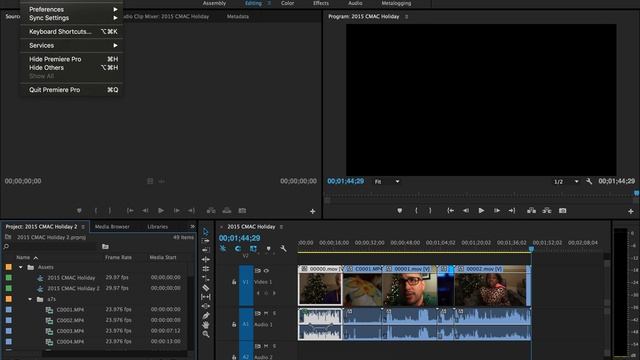The width and height of the screenshot is (640, 360).
Task: Switch to Libraries tab
Action: (158, 227)
